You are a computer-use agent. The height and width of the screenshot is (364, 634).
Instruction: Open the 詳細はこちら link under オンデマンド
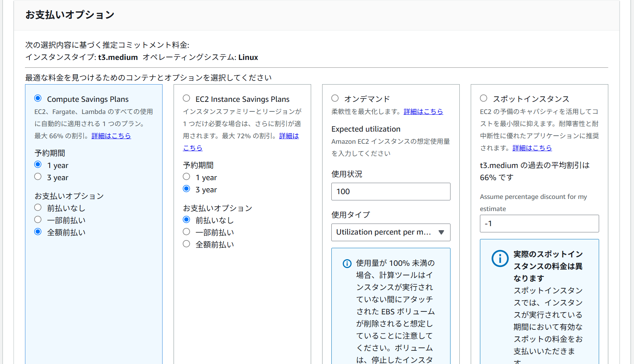(423, 111)
